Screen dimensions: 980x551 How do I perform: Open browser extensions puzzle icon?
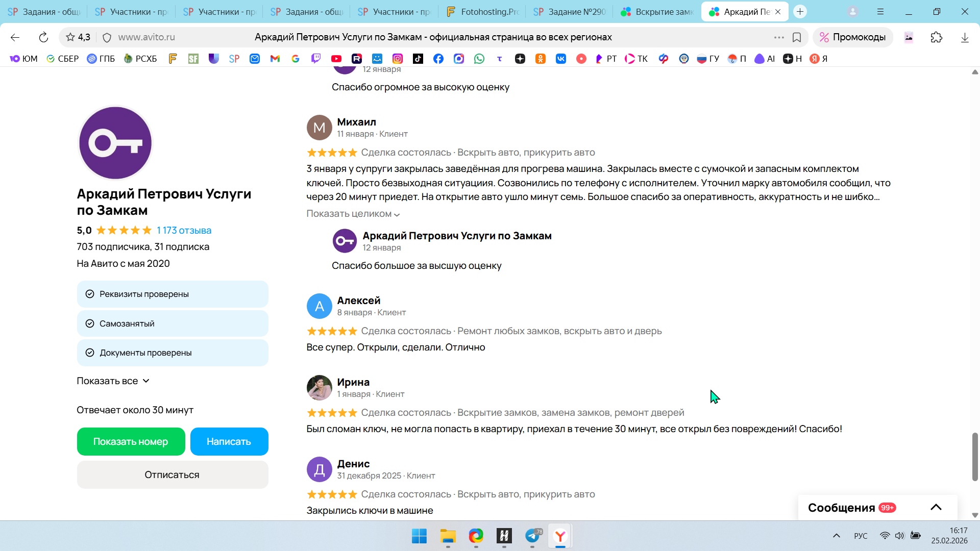(936, 37)
